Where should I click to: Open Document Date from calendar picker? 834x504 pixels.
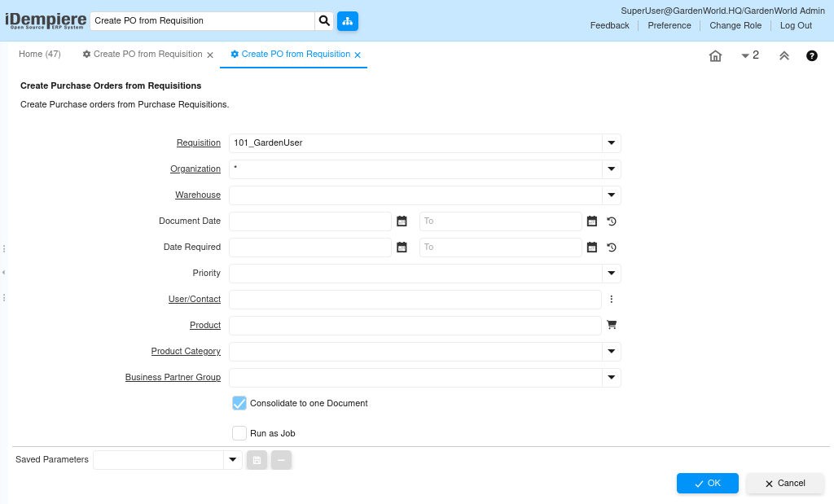coord(402,221)
